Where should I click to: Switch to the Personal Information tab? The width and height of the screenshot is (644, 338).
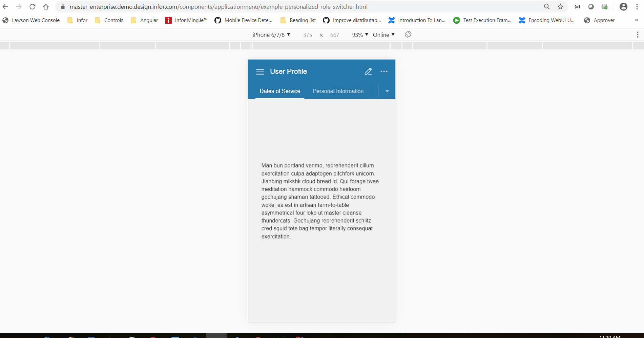[338, 91]
